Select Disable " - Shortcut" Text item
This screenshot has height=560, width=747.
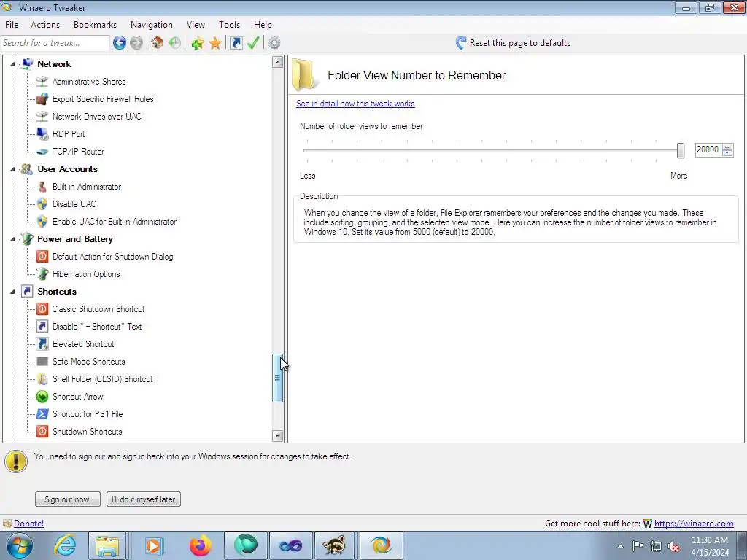(97, 327)
